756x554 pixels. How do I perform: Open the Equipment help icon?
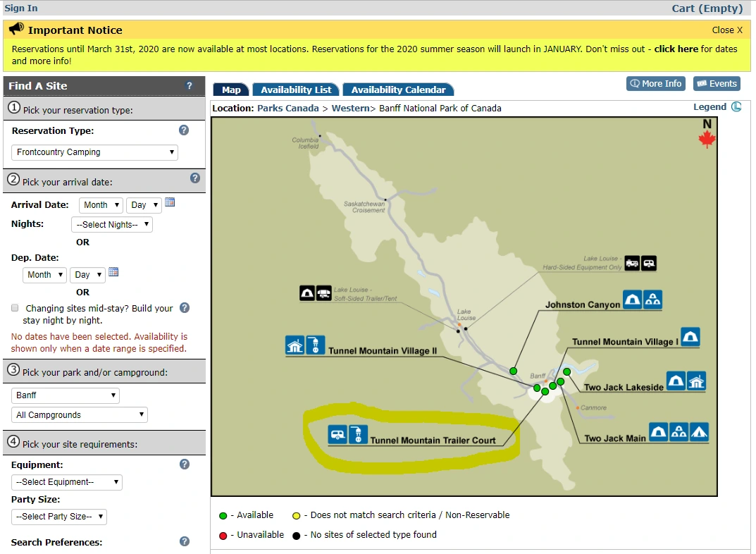tap(185, 464)
